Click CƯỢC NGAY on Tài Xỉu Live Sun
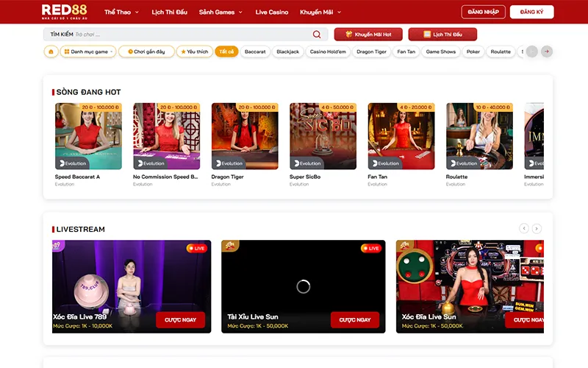The height and width of the screenshot is (368, 588). pos(355,320)
